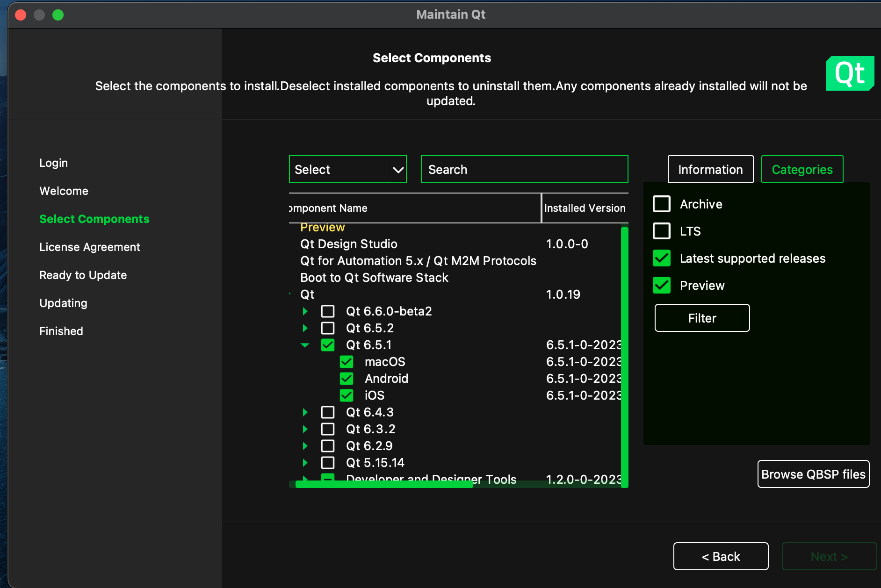881x588 pixels.
Task: Uncheck the iOS component checkbox
Action: [x=347, y=395]
